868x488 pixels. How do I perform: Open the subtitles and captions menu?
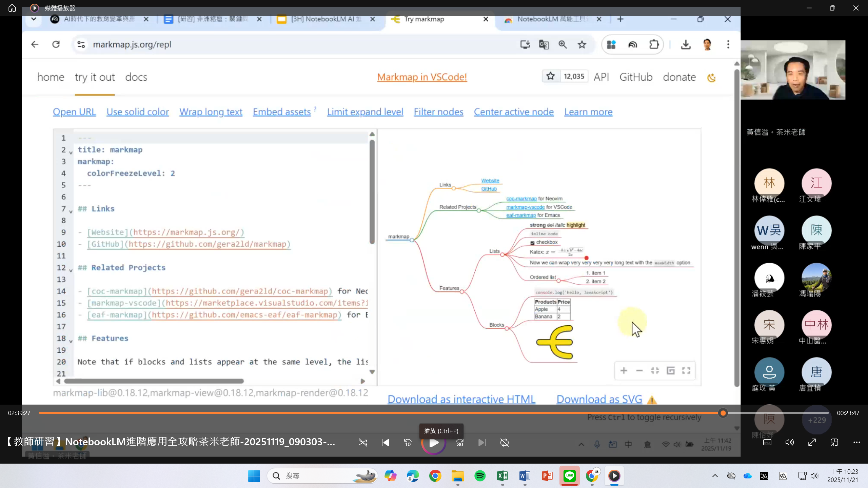click(x=767, y=442)
